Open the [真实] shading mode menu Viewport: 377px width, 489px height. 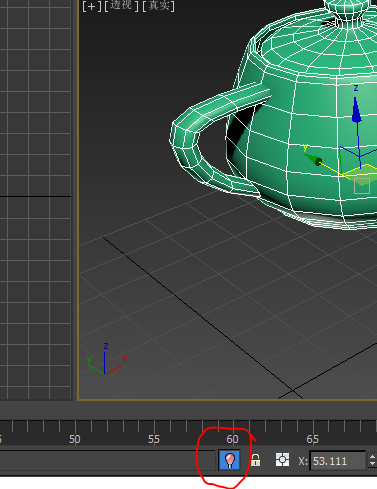(158, 6)
